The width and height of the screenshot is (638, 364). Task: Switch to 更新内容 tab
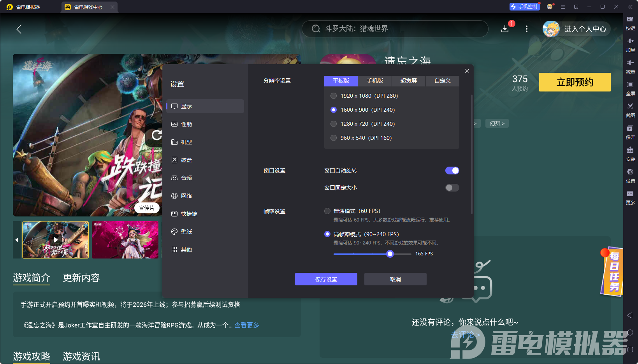pos(81,278)
